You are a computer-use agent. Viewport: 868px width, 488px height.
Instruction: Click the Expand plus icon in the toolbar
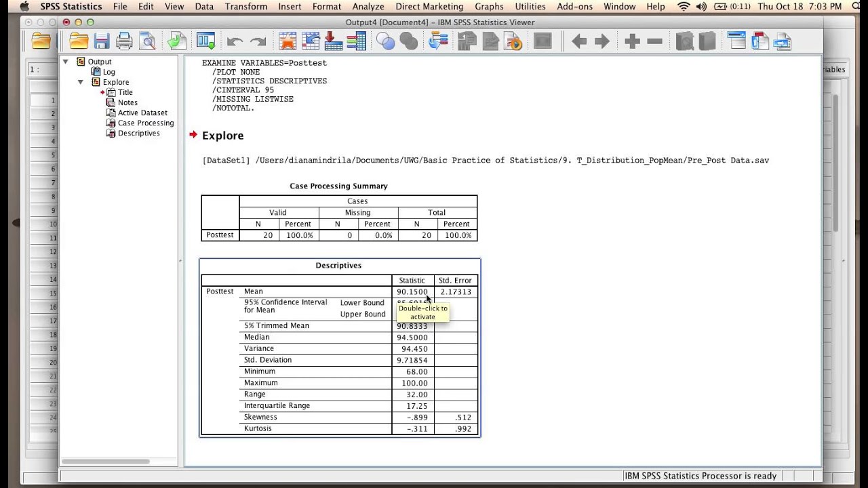(x=632, y=42)
